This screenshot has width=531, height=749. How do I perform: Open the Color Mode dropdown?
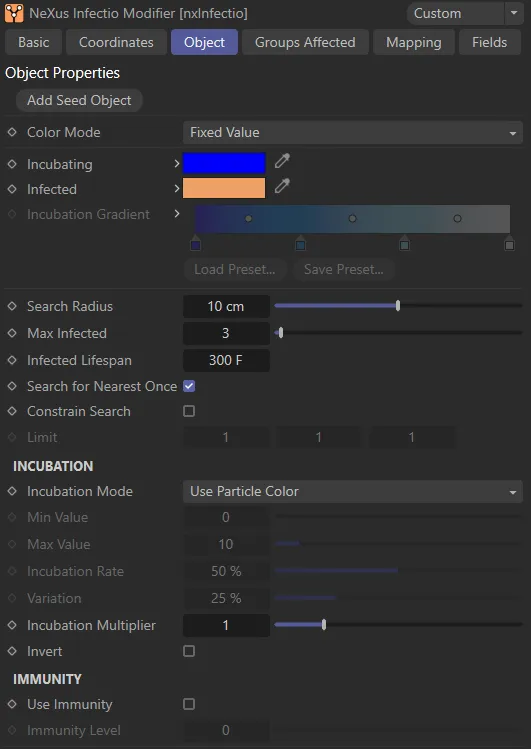(x=353, y=132)
